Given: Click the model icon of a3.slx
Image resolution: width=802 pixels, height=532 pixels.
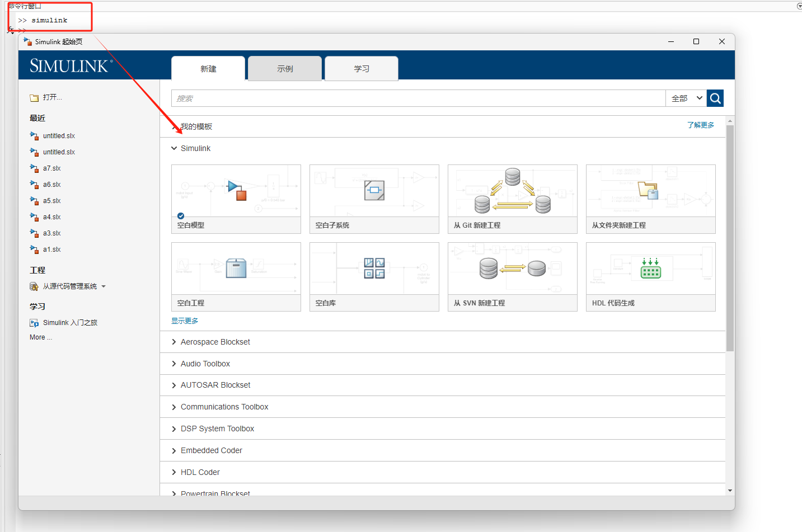Looking at the screenshot, I should click(x=34, y=233).
